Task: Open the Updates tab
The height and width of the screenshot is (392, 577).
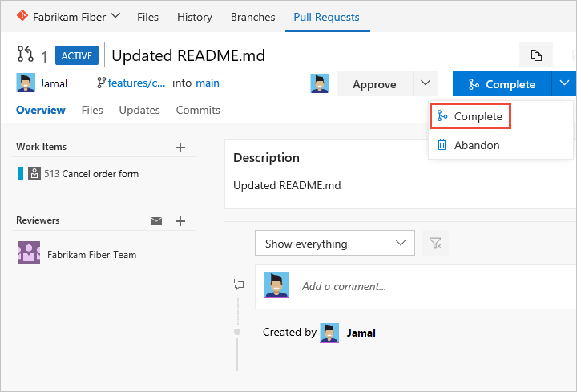Action: pyautogui.click(x=139, y=110)
